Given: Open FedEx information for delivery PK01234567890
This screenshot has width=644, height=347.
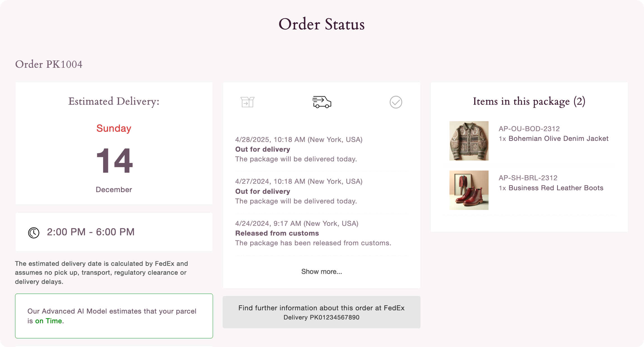Looking at the screenshot, I should (x=321, y=312).
